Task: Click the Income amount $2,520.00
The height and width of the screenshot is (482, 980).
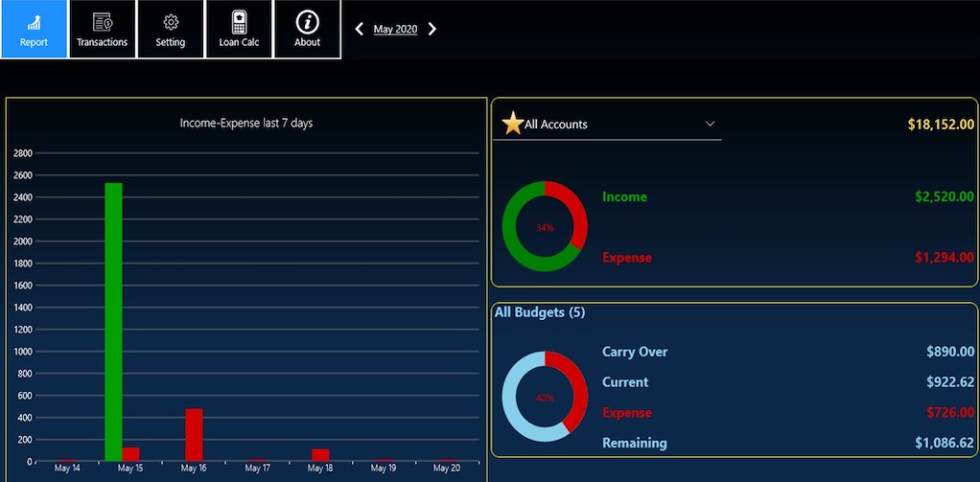Action: coord(944,196)
